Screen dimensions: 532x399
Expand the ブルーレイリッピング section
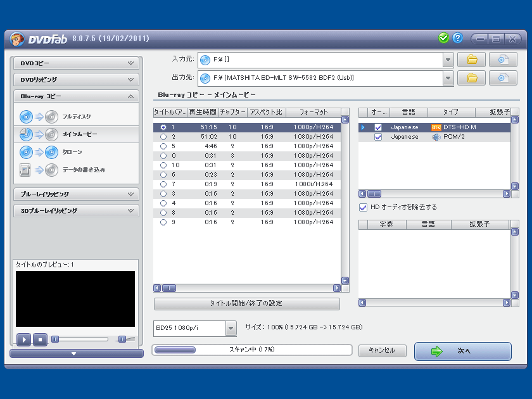(77, 194)
